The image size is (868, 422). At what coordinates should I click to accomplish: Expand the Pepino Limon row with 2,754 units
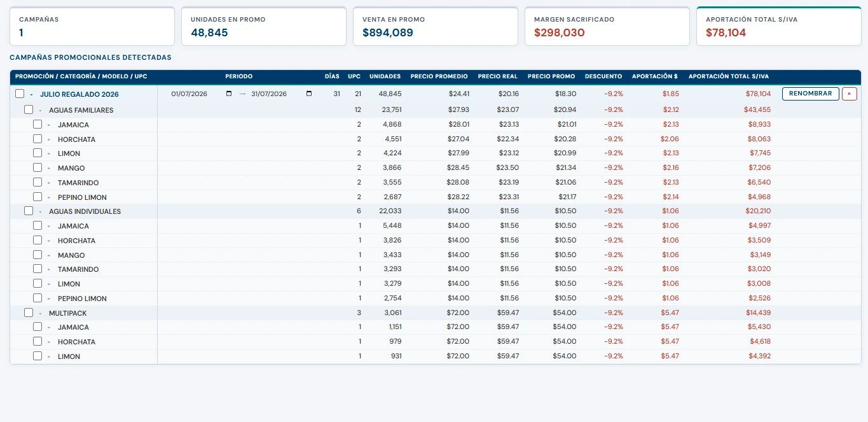coord(50,299)
